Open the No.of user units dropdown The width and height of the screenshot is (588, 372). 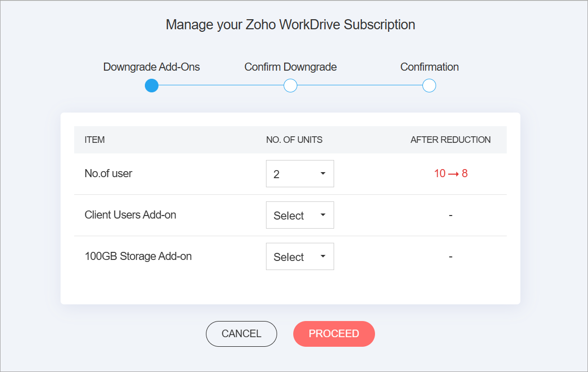coord(300,174)
